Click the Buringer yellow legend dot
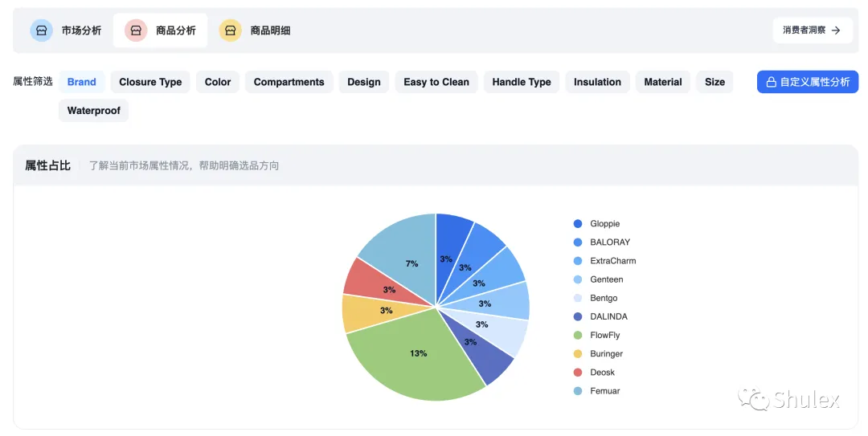This screenshot has width=868, height=436. pos(578,353)
